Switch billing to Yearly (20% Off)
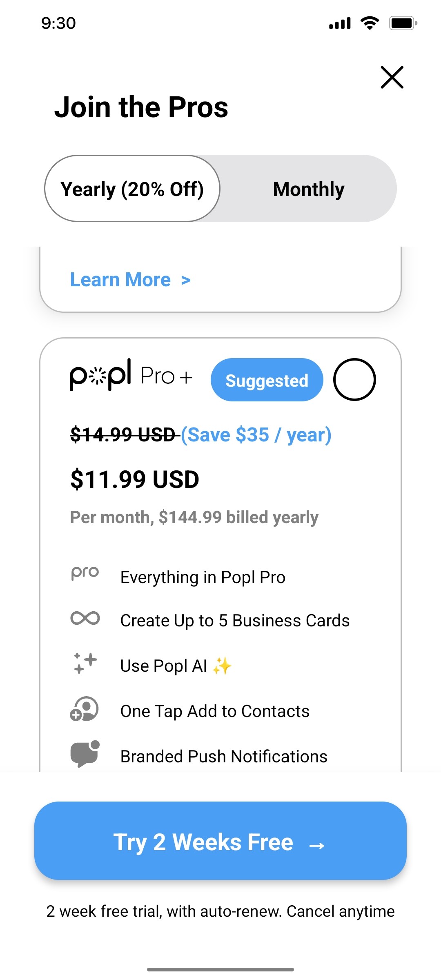The image size is (441, 980). 133,189
